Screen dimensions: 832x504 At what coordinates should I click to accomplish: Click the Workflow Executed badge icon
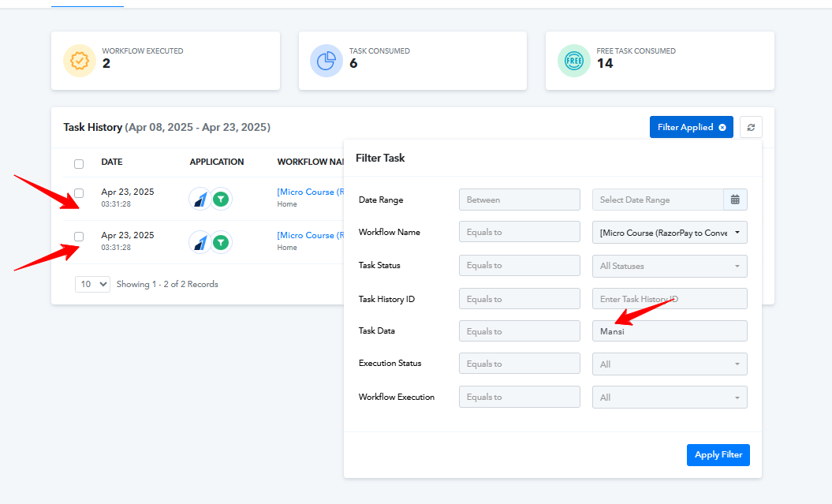79,61
